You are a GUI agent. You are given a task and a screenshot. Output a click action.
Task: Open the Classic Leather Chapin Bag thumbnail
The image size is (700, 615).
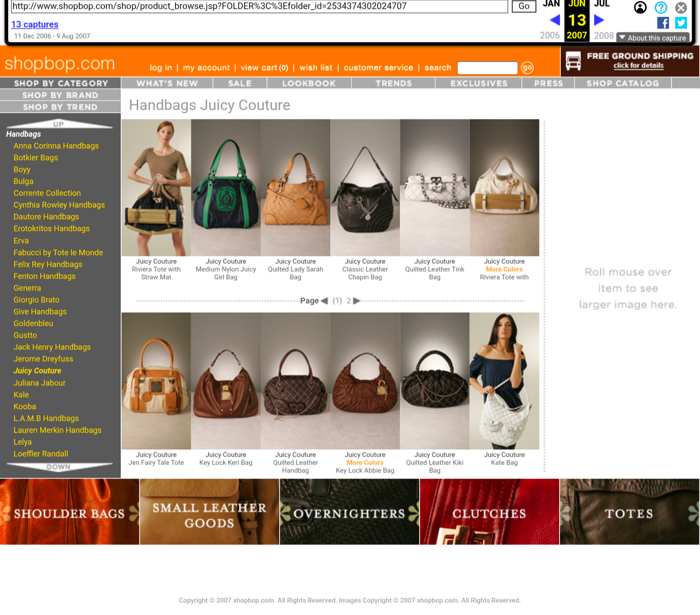click(365, 188)
